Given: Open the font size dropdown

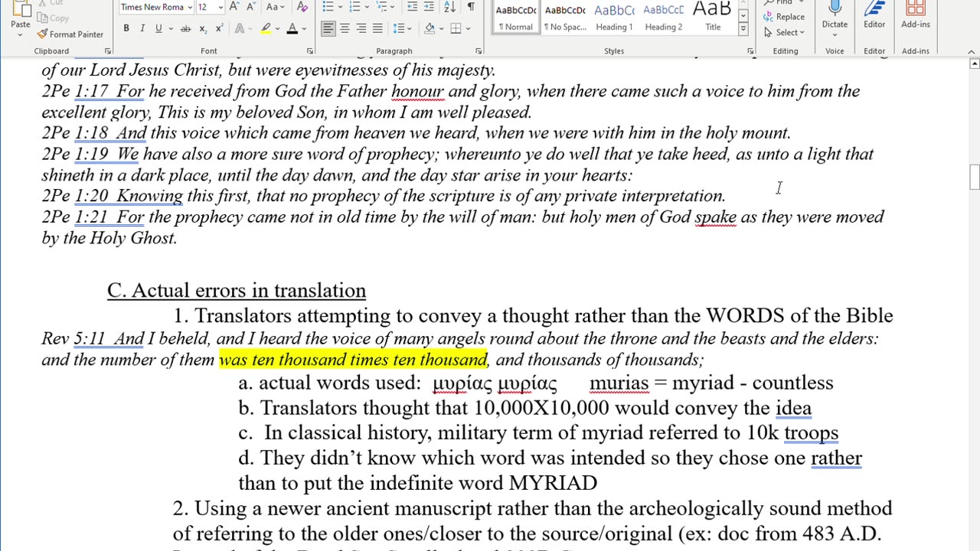Looking at the screenshot, I should click(x=220, y=7).
